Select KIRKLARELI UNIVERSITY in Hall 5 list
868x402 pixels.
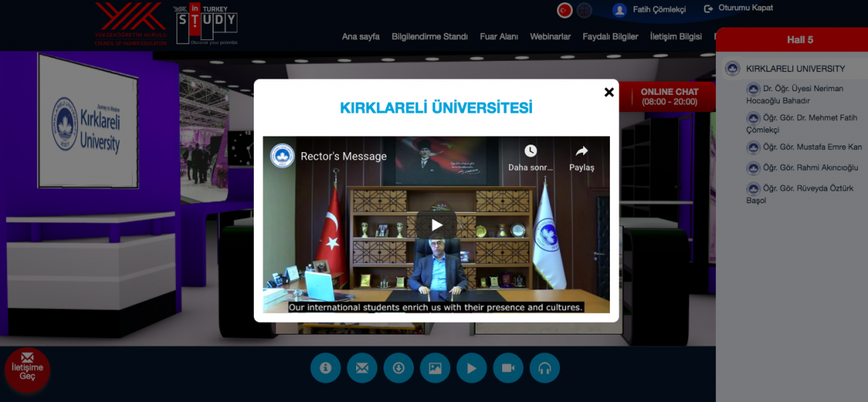point(795,69)
